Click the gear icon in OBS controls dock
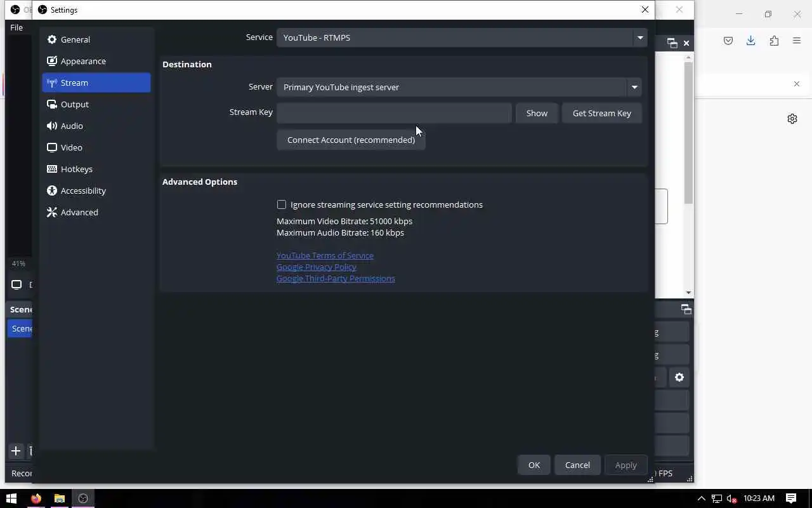The width and height of the screenshot is (812, 508). pyautogui.click(x=679, y=377)
